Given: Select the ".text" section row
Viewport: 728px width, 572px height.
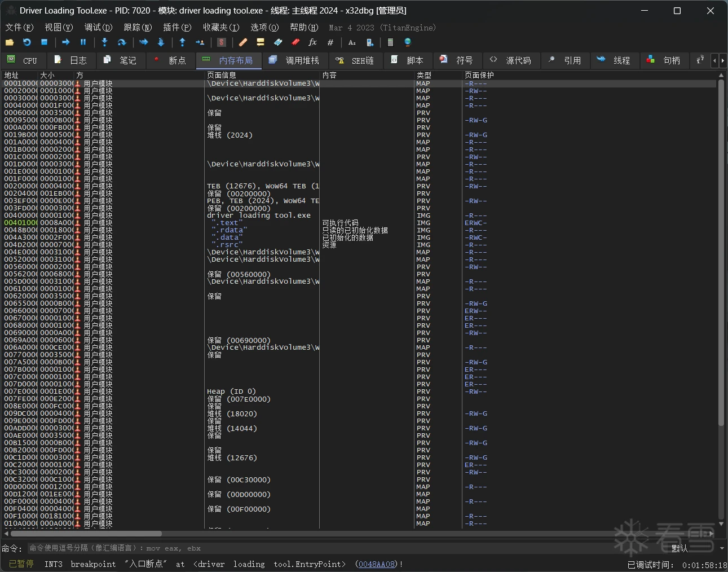Looking at the screenshot, I should 360,223.
